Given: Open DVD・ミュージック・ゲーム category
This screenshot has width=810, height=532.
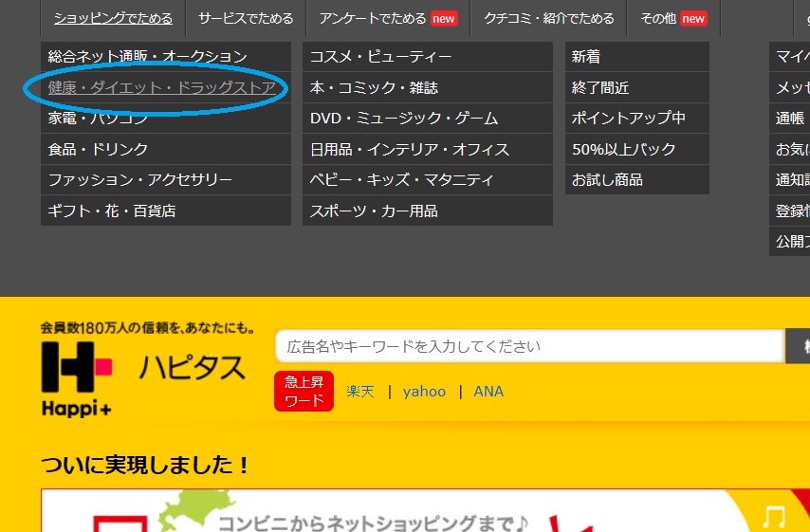Looking at the screenshot, I should pyautogui.click(x=428, y=119).
